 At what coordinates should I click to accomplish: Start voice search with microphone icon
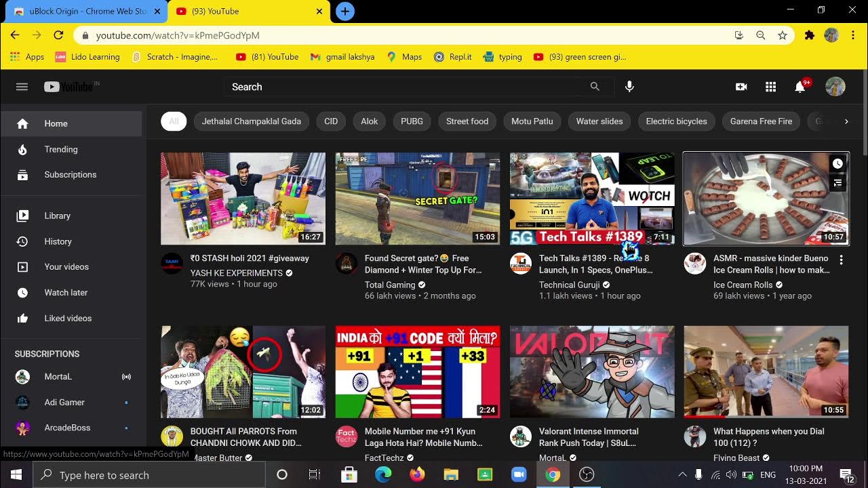(x=629, y=87)
